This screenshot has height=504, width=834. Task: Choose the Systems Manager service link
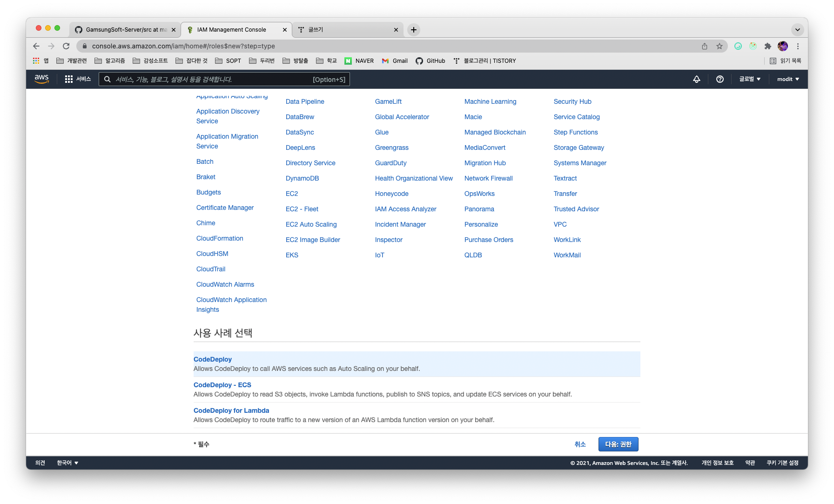580,163
